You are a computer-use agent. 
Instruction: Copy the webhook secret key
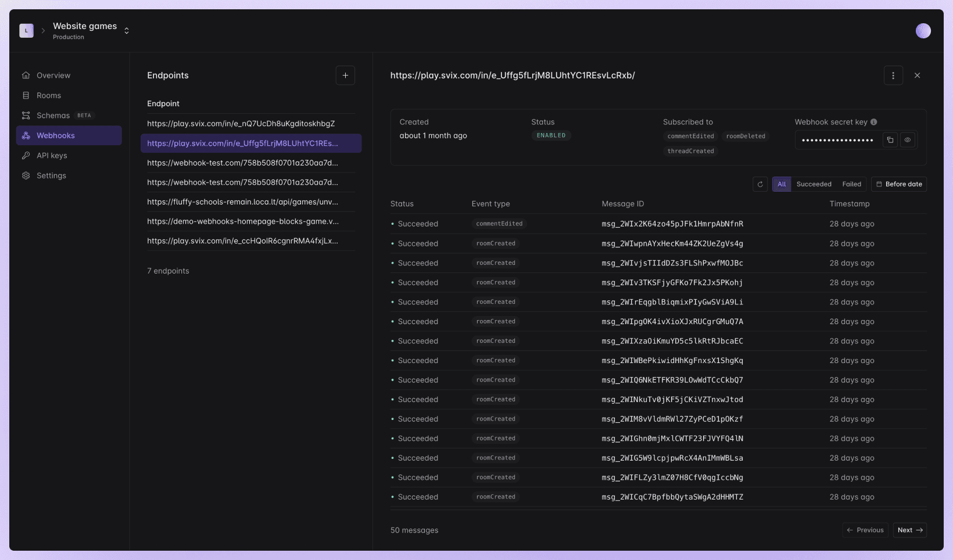tap(890, 139)
